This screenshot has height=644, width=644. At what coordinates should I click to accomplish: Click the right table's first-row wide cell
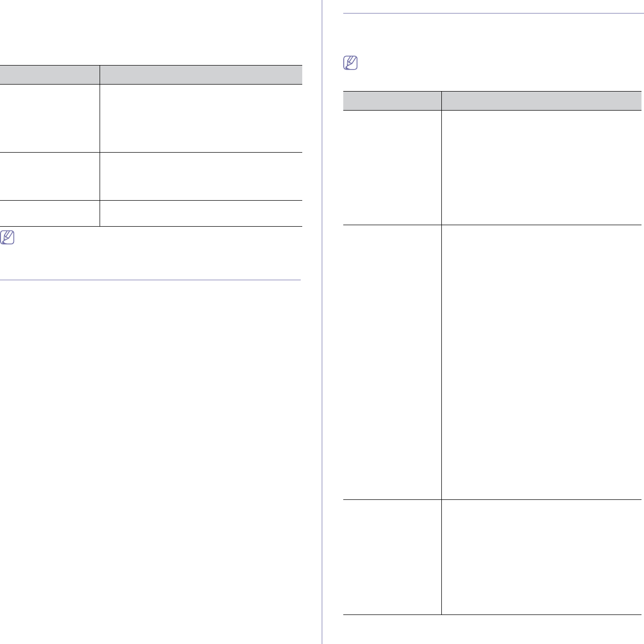tap(541, 168)
